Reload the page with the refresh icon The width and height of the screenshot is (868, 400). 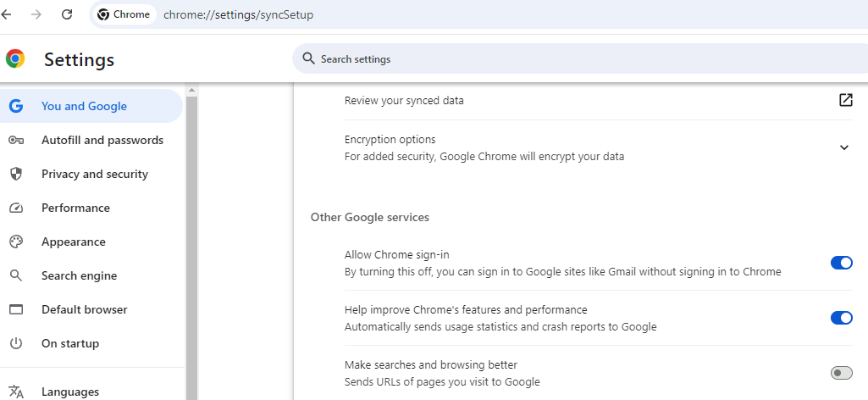67,14
